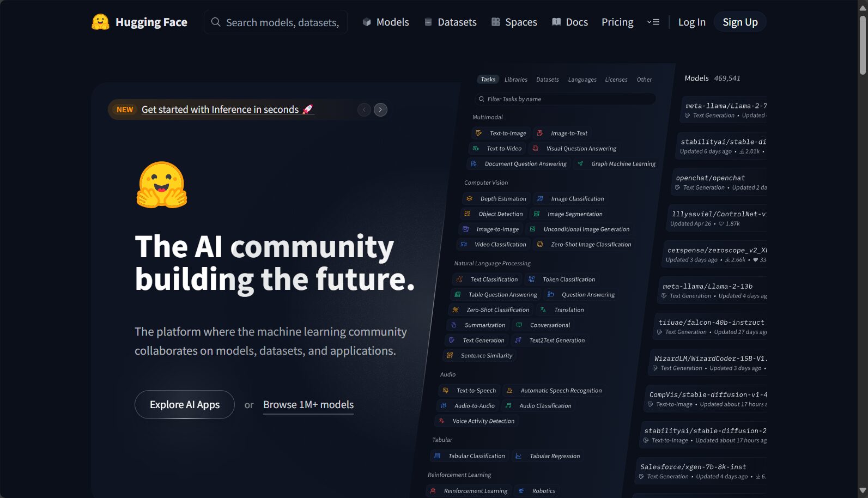This screenshot has width=868, height=498.
Task: Select the Token Classification task
Action: tap(562, 279)
